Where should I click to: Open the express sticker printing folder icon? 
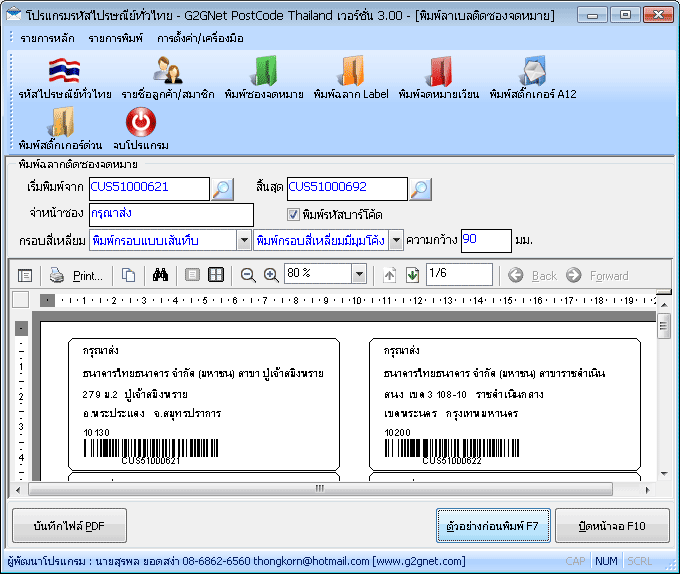pos(61,122)
